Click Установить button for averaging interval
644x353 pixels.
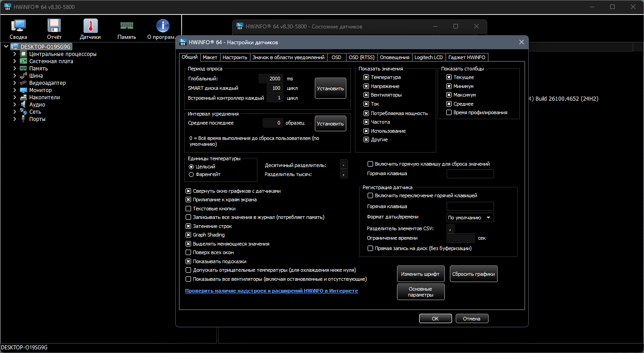331,123
